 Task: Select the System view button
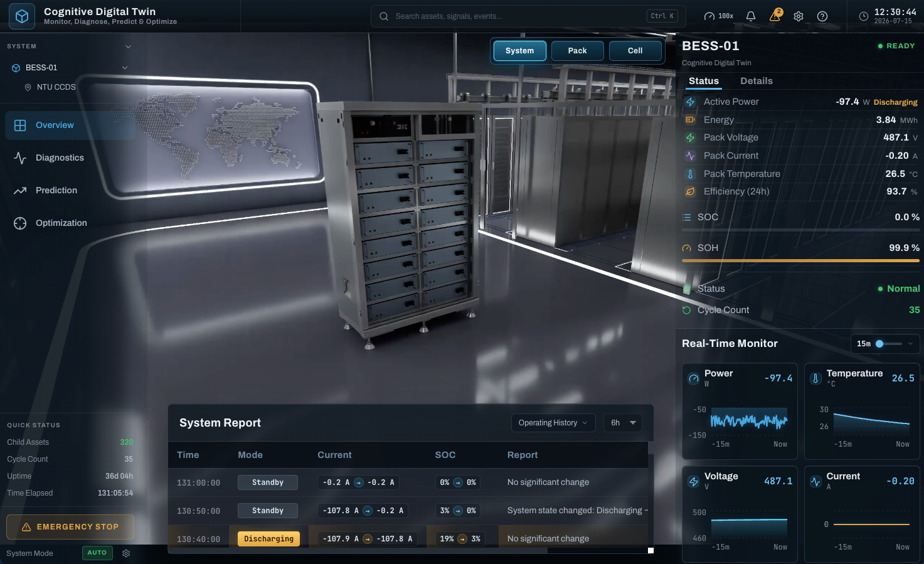click(x=520, y=51)
